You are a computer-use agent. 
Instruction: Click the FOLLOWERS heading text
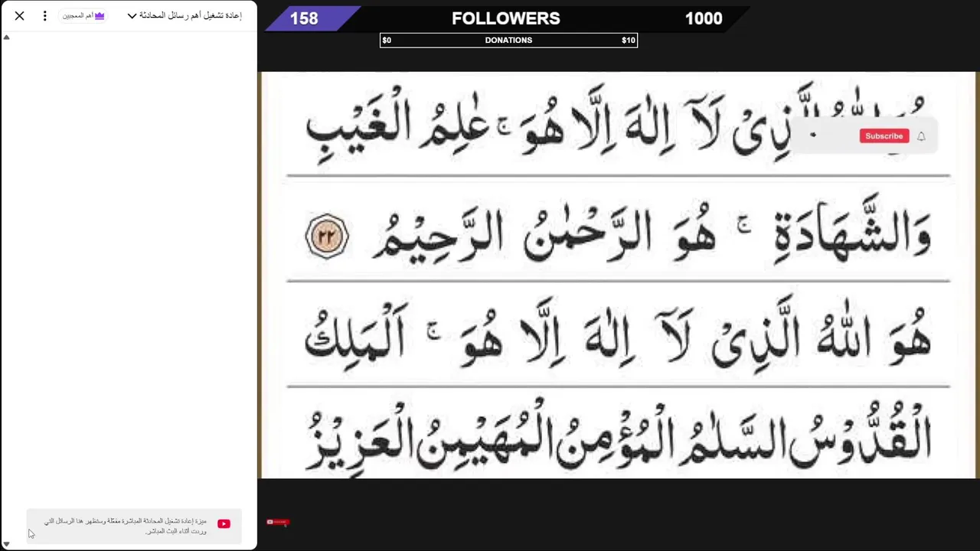(506, 18)
